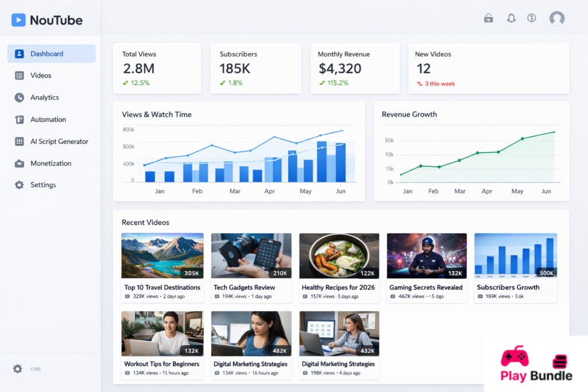Open the Videos section
This screenshot has width=588, height=392.
[41, 76]
